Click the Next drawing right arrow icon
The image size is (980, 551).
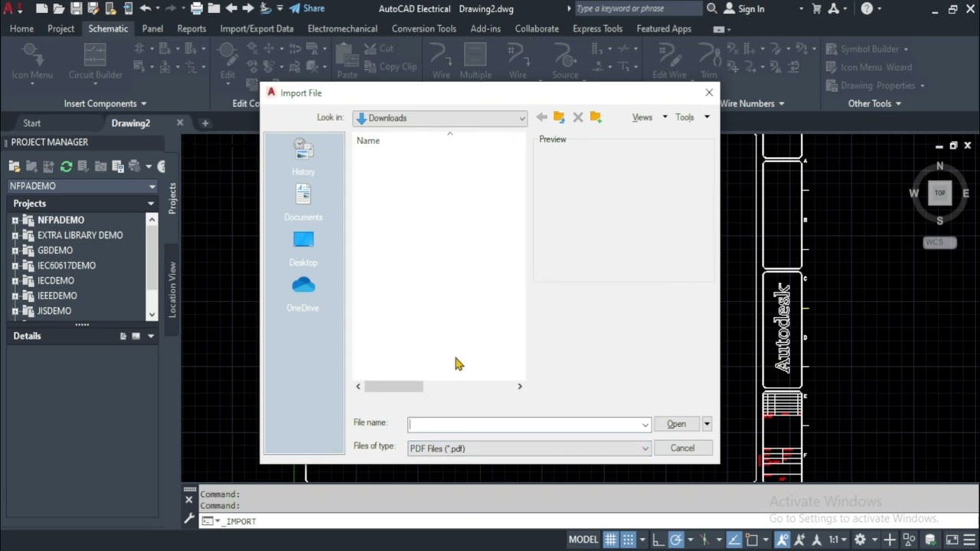(x=249, y=8)
